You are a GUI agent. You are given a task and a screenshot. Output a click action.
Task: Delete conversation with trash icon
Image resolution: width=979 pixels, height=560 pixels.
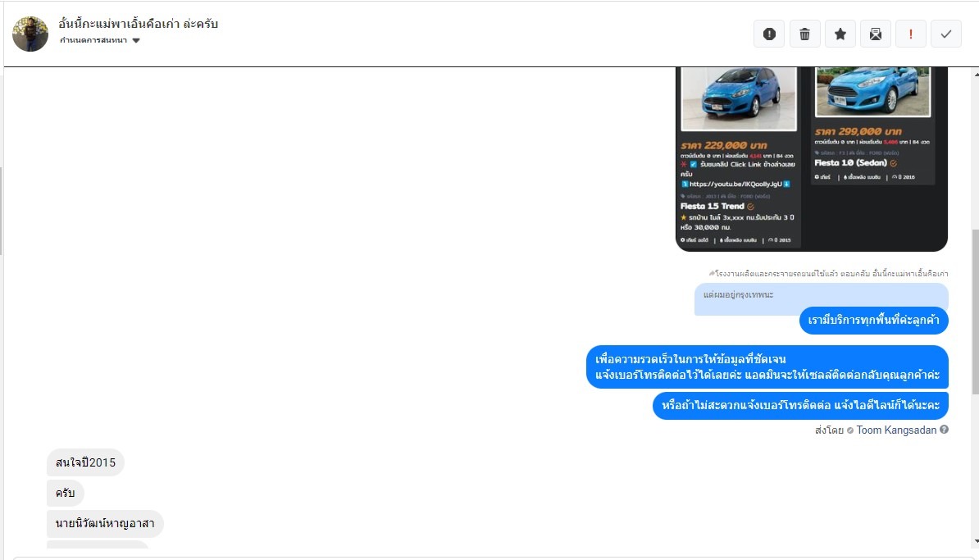coord(805,34)
